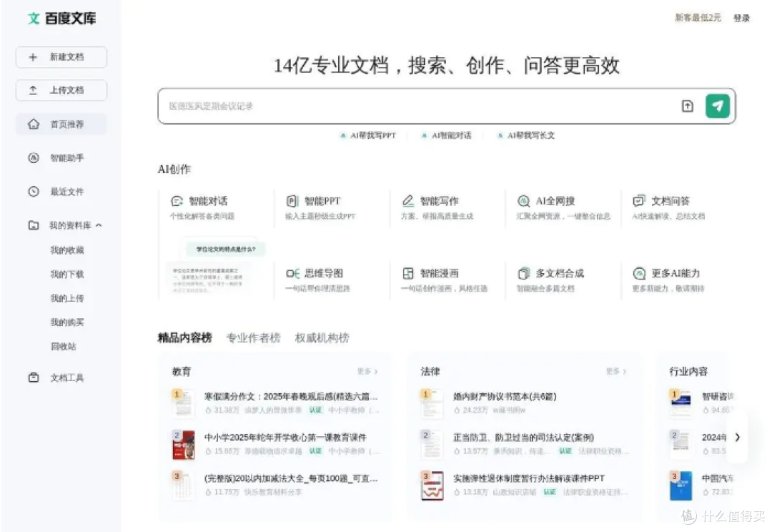Click the upload arrow icon for 上传文档

[x=33, y=90]
